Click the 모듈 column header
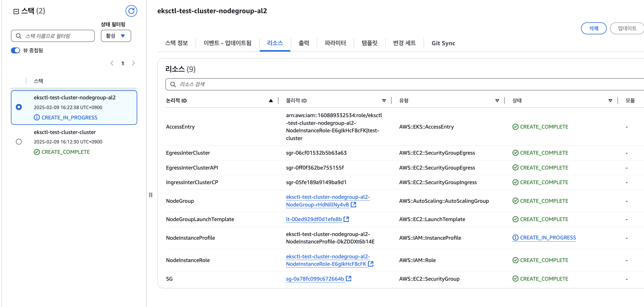The height and width of the screenshot is (307, 644). tap(630, 101)
